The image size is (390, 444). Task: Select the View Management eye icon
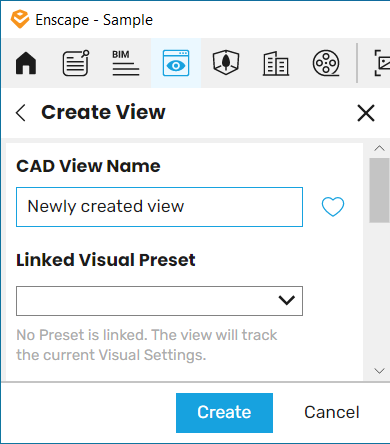(x=176, y=63)
